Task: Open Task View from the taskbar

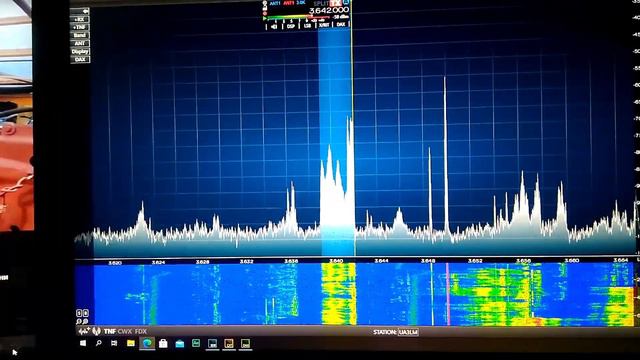Action: pos(114,343)
